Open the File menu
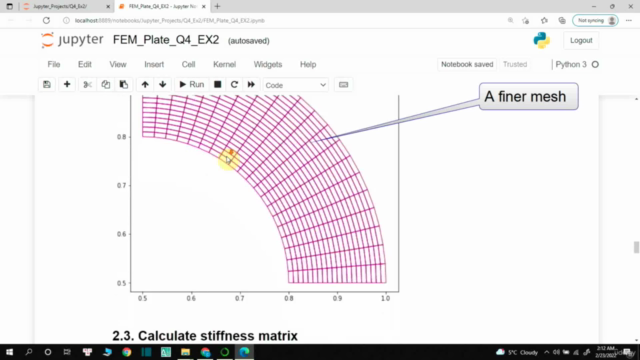Image resolution: width=640 pixels, height=360 pixels. tap(54, 64)
